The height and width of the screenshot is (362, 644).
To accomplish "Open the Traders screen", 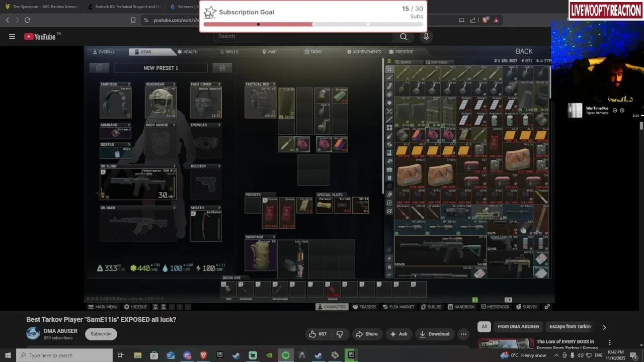I will tap(364, 307).
